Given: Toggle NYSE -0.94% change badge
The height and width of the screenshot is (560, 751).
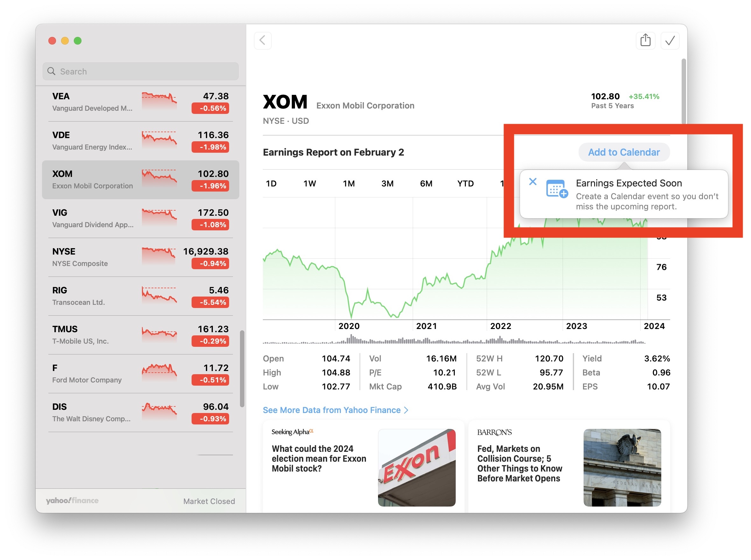Looking at the screenshot, I should pyautogui.click(x=210, y=263).
